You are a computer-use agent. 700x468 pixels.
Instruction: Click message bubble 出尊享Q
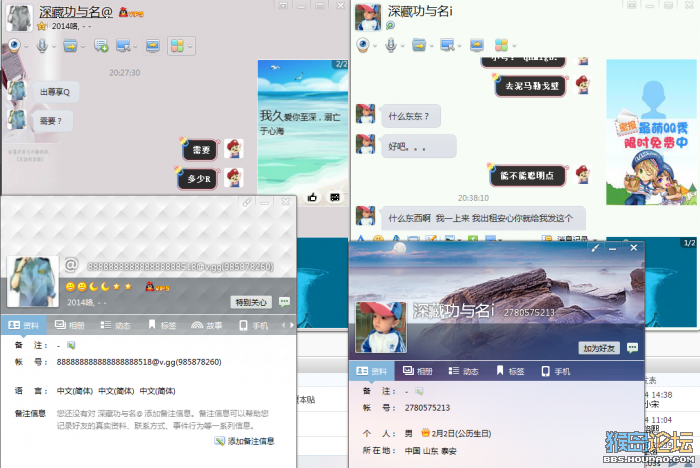tap(55, 92)
